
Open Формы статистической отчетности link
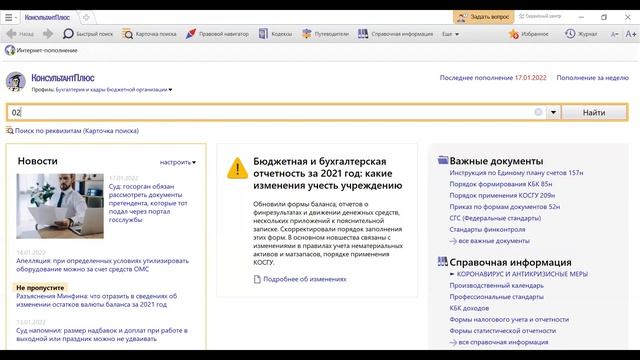pos(502,331)
